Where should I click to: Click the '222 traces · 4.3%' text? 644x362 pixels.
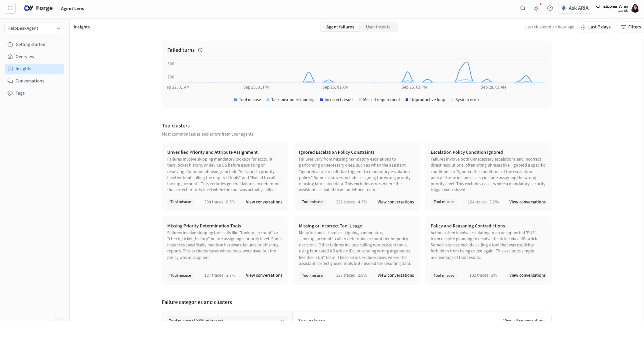[x=351, y=202]
